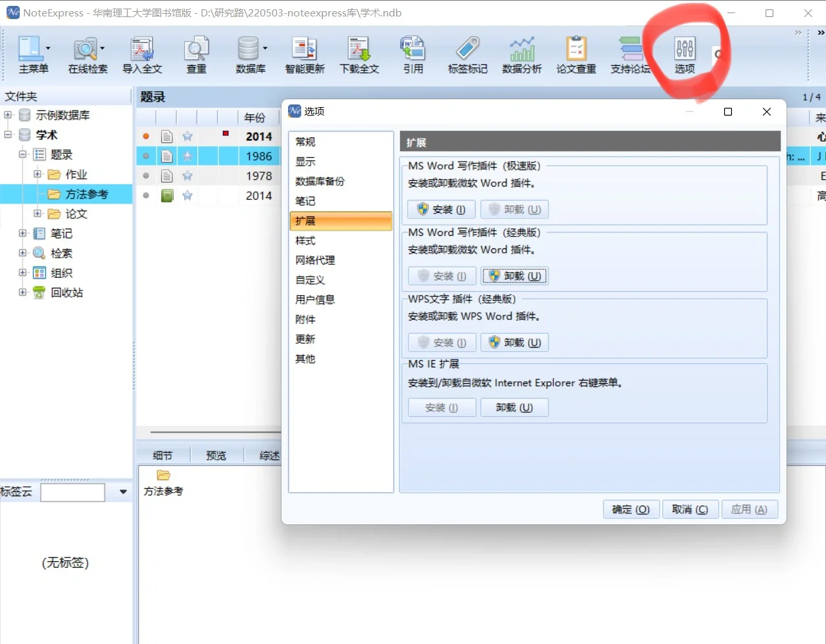Screen dimensions: 826x644
Task: Open the 数据分析 data analysis icon
Action: [x=522, y=49]
